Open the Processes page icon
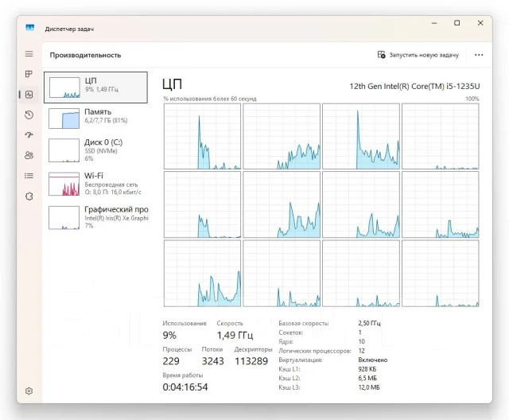Viewport: 509px width, 420px height. point(29,74)
